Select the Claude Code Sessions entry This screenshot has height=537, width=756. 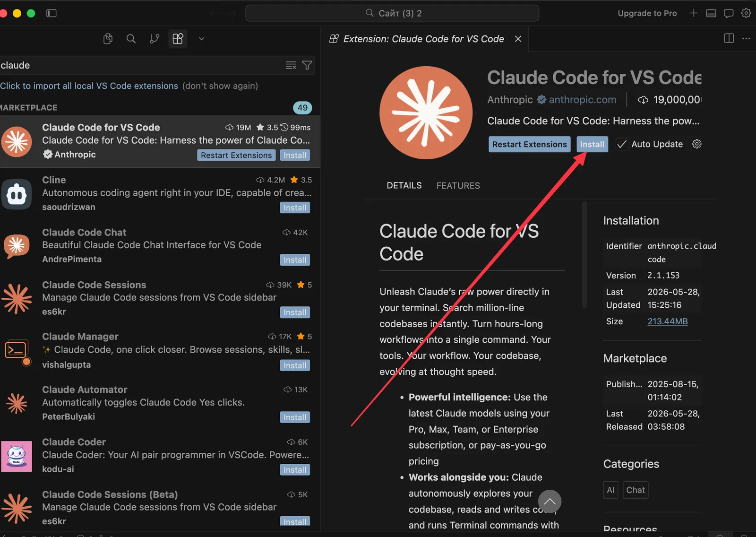160,298
